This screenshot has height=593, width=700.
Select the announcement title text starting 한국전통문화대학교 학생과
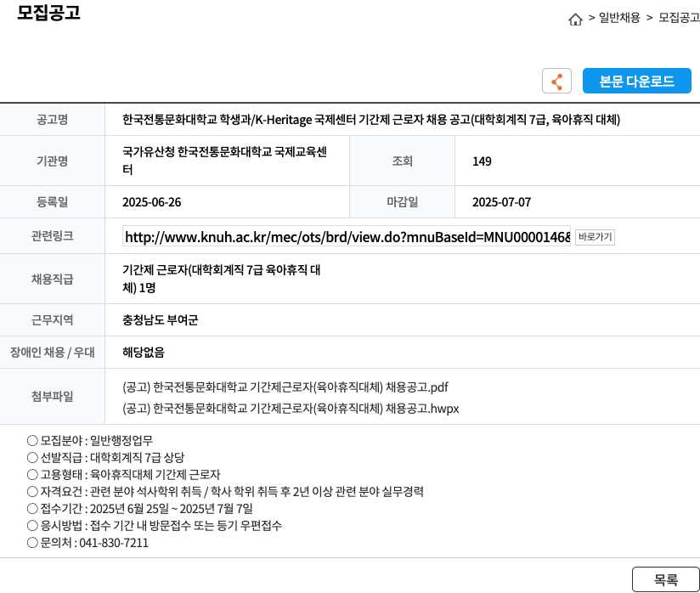[x=371, y=120]
